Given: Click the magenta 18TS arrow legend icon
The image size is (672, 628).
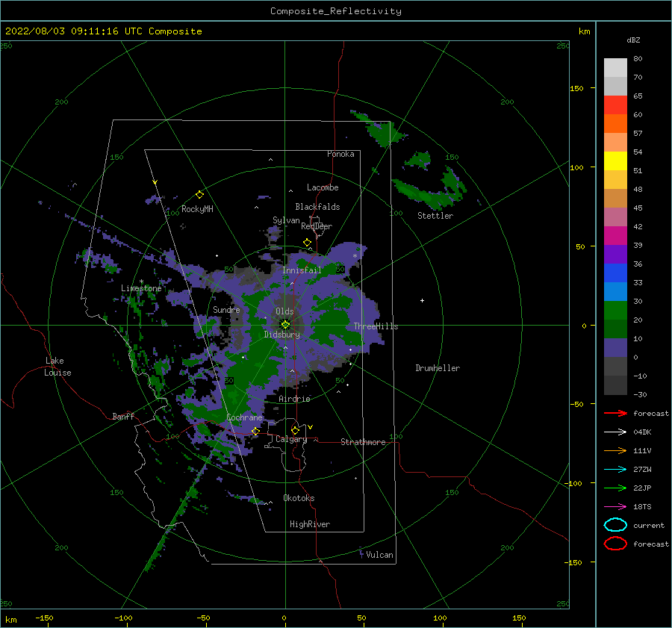Looking at the screenshot, I should 615,507.
